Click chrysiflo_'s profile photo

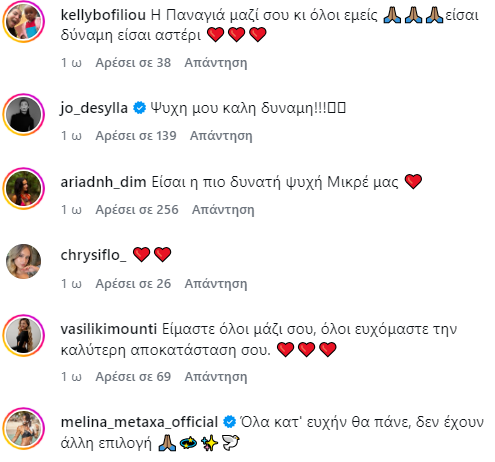point(23,261)
